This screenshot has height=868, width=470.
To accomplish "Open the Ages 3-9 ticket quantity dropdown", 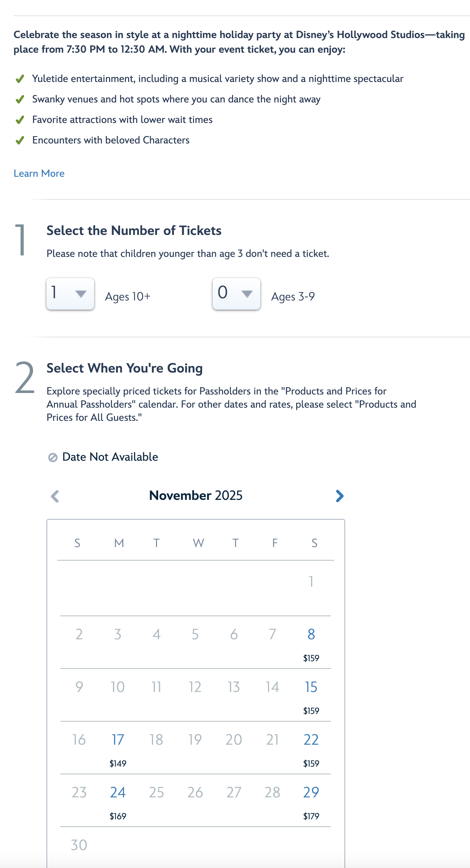I will pos(236,294).
